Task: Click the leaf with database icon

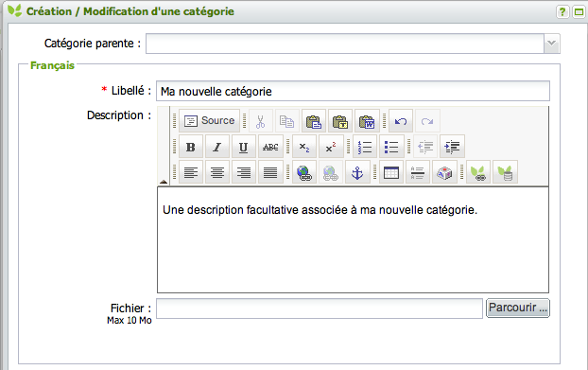Action: coord(505,172)
